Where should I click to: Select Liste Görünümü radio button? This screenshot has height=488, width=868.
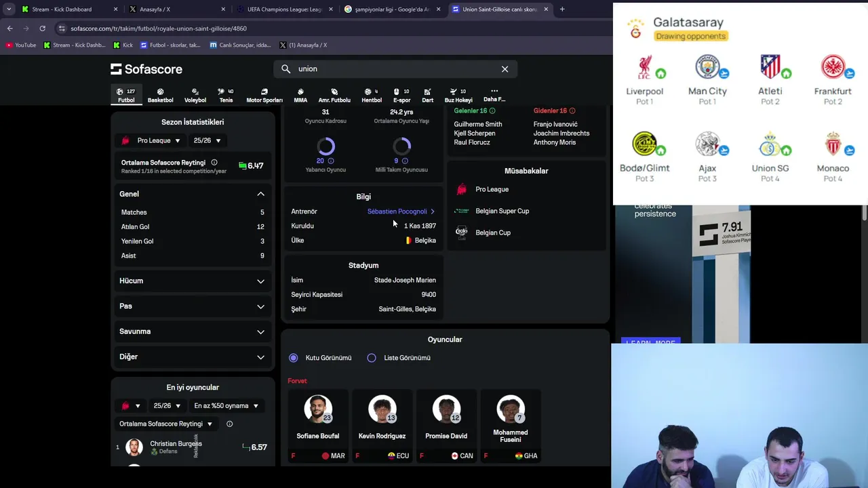[x=372, y=358]
